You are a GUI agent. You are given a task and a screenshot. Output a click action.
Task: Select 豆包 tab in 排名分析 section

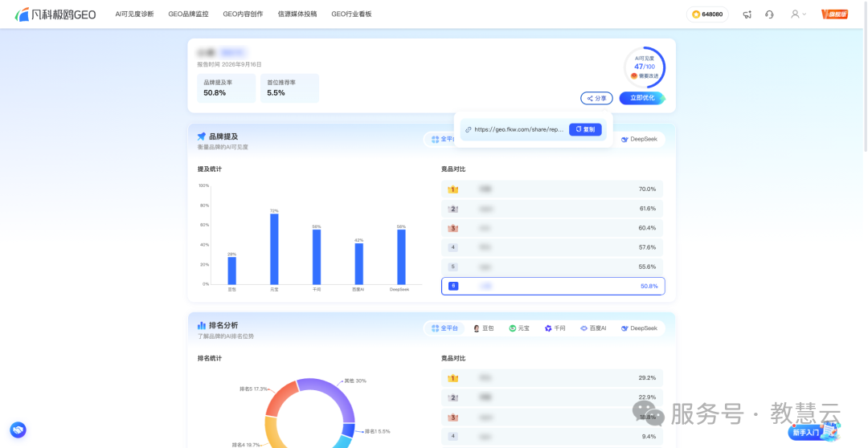pyautogui.click(x=483, y=328)
